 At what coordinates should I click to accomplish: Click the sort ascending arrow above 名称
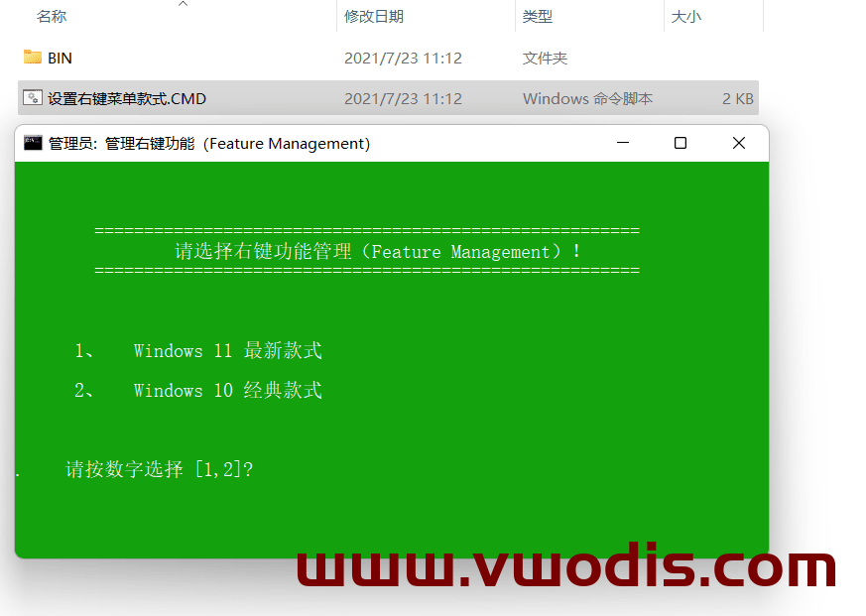[183, 6]
